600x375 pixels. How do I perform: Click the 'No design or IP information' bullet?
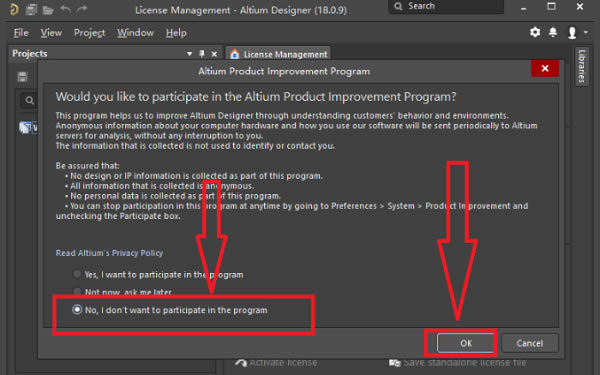tap(194, 176)
